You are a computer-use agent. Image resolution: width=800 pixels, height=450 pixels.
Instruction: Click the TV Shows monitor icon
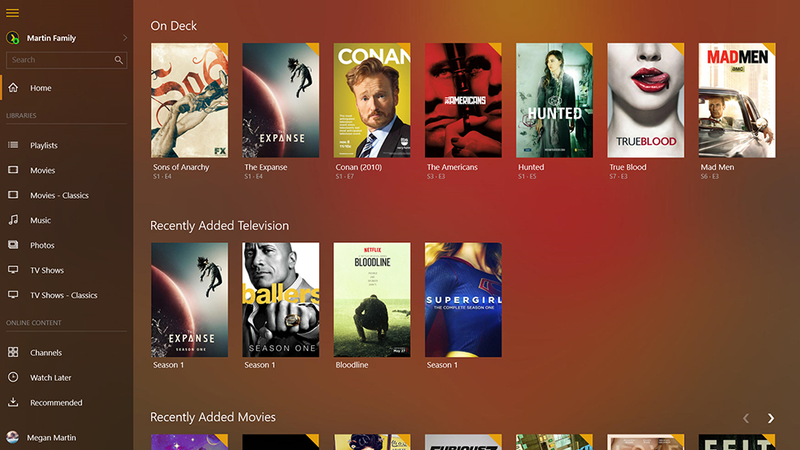tap(13, 270)
